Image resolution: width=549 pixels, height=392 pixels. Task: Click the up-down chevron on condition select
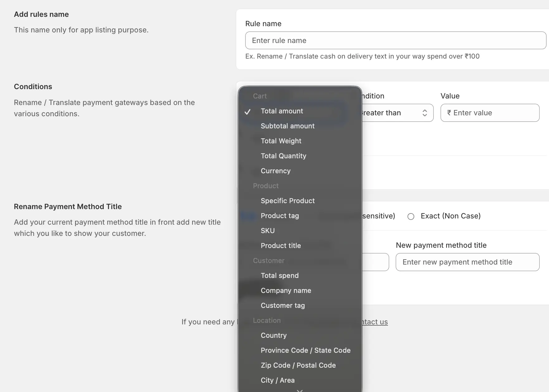(x=425, y=113)
